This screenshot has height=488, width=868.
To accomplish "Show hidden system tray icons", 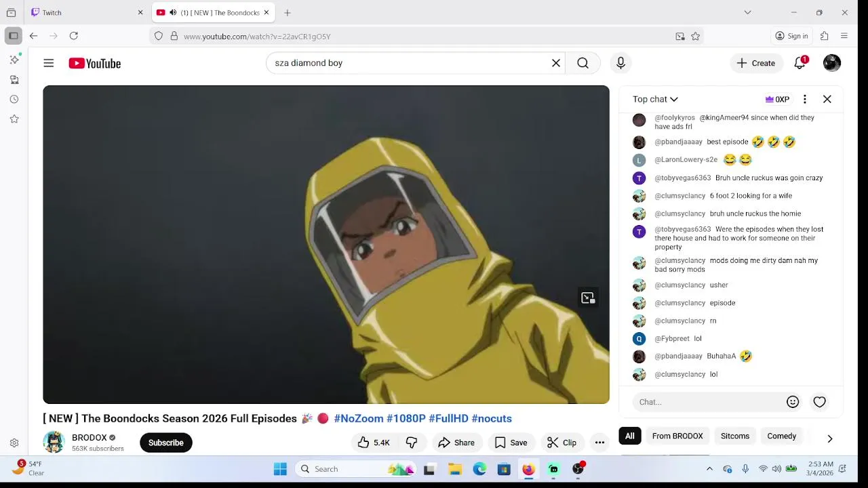I will click(709, 469).
